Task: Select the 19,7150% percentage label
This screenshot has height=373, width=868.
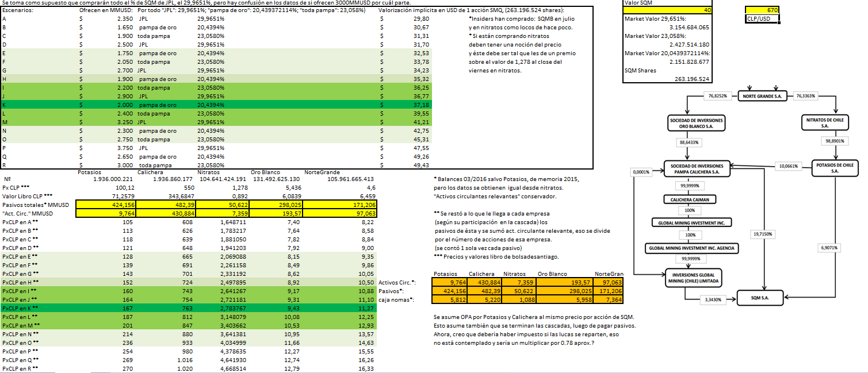Action: point(763,234)
